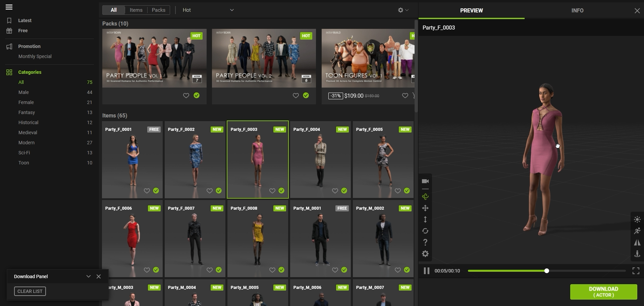Screen dimensions: 644x306
Task: Download the actor Party_F_0003
Action: [603, 292]
